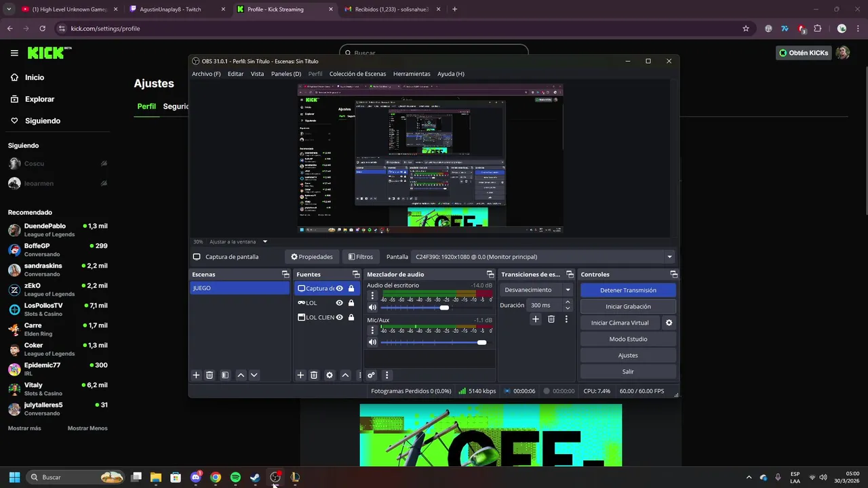Select the JUEGO scene
The height and width of the screenshot is (488, 868).
[239, 288]
